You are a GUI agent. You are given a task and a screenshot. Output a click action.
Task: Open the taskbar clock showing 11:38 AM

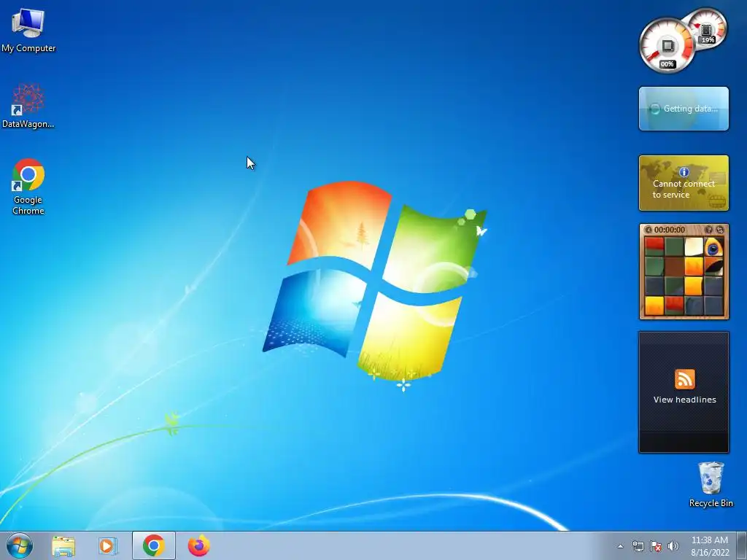pyautogui.click(x=710, y=546)
